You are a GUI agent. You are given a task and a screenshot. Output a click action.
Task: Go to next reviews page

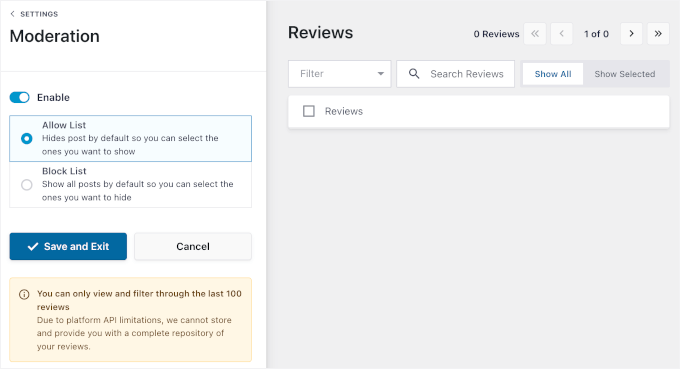pos(631,33)
